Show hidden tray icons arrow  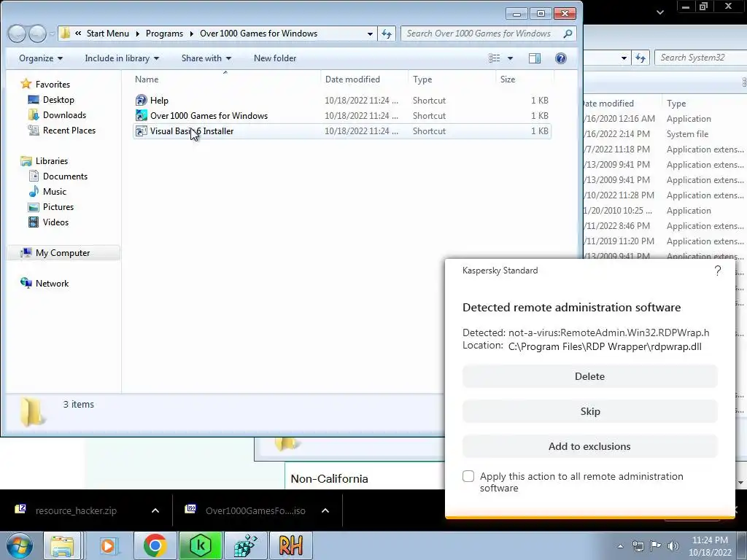tap(620, 546)
